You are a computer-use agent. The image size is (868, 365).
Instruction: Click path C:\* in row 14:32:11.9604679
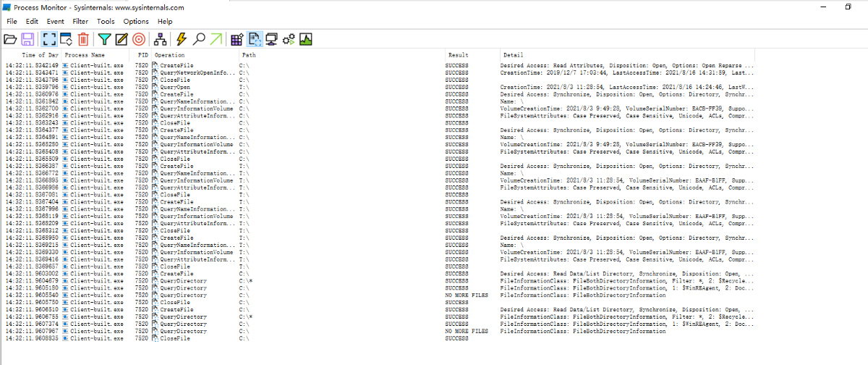pyautogui.click(x=246, y=281)
